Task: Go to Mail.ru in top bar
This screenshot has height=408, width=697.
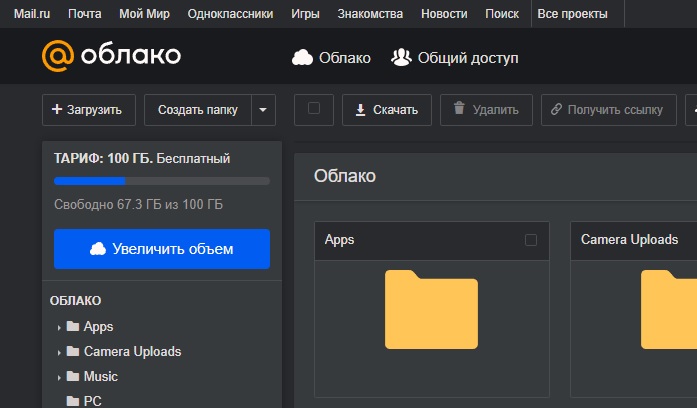Action: (32, 14)
